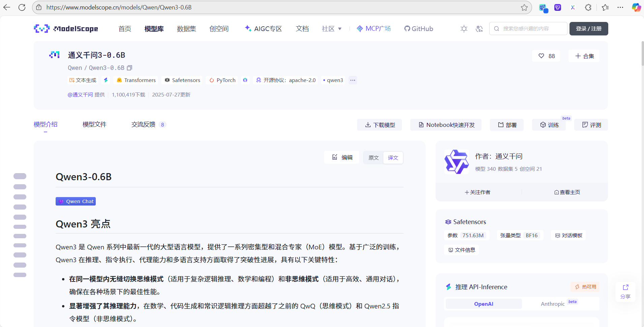Click the API-Inference lightning icon
Viewport: 644px width, 327px height.
pos(448,287)
